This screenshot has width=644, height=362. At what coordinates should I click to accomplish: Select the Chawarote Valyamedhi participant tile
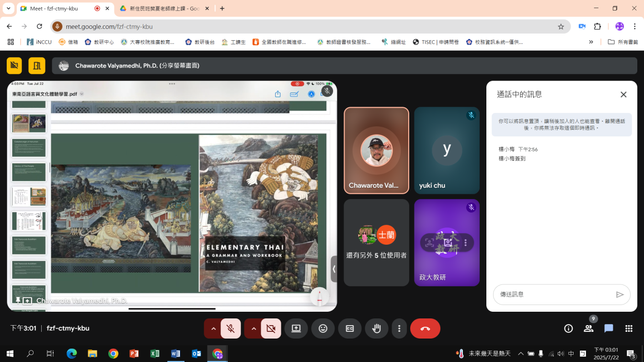(376, 150)
